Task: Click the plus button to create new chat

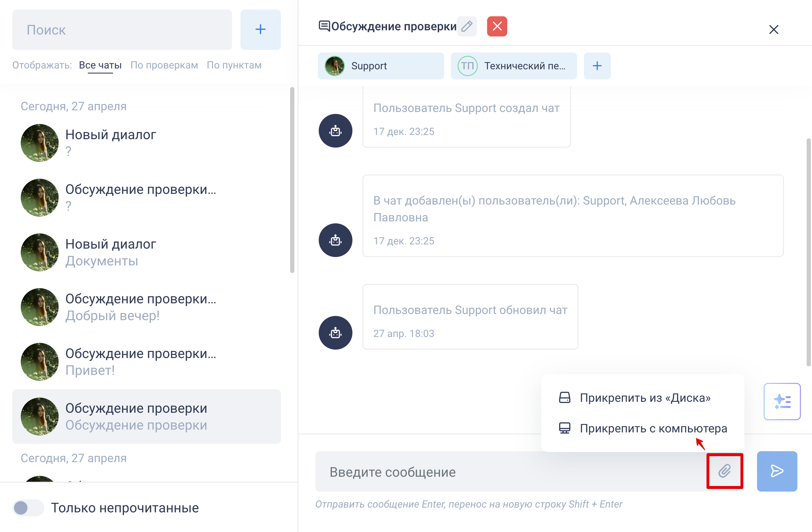Action: click(260, 30)
